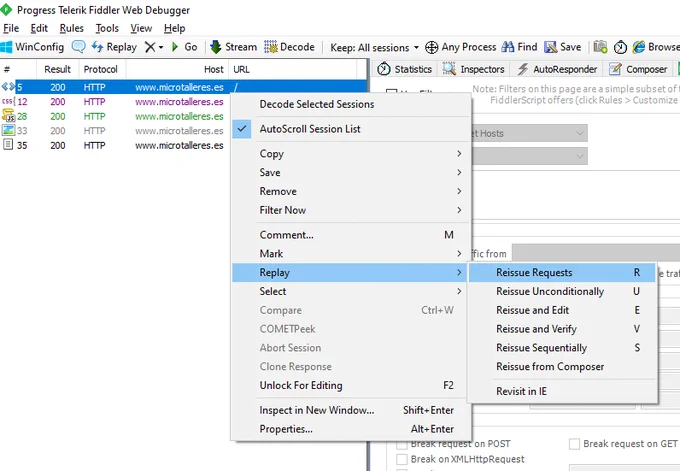
Task: Select Reissue Sequentially
Action: click(562, 348)
